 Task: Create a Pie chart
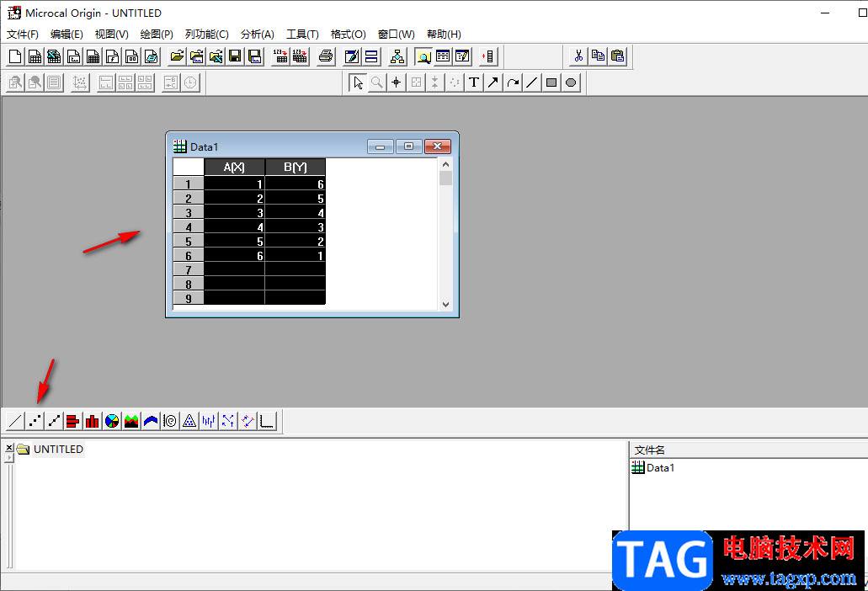112,422
